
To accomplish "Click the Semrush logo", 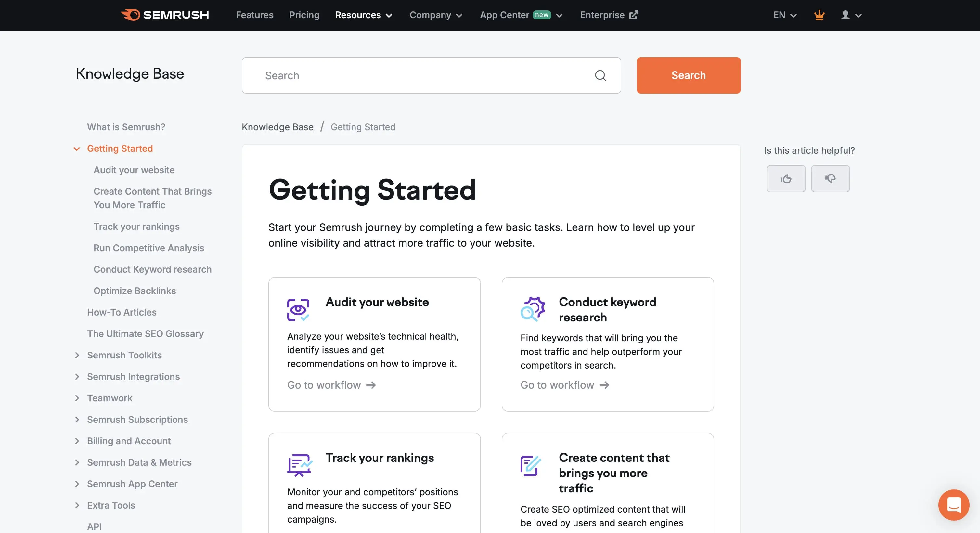I will 165,15.
